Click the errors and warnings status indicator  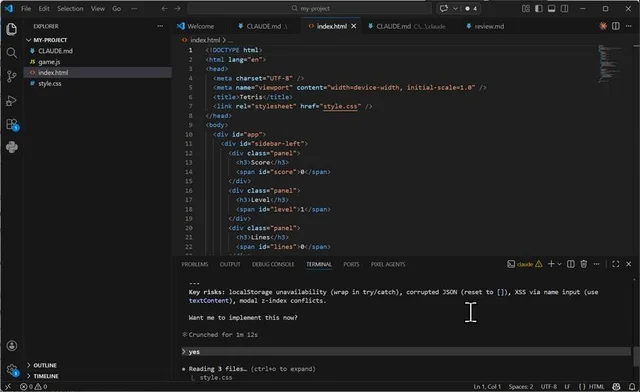point(33,386)
